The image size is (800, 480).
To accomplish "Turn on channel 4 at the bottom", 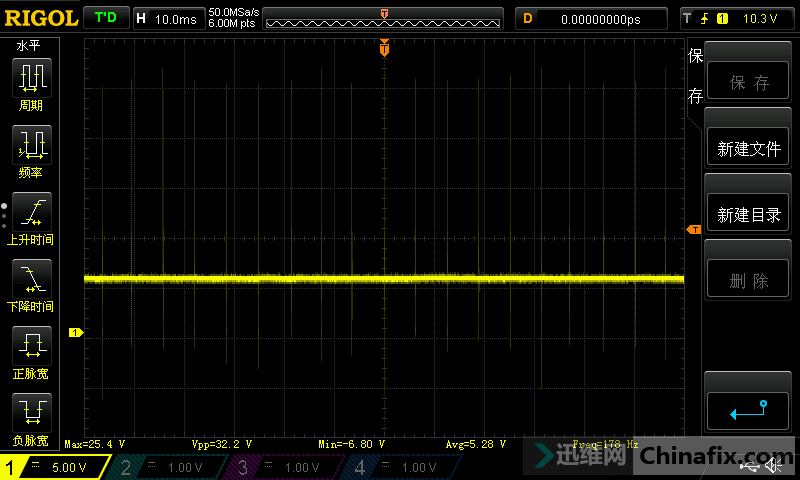I will [x=399, y=467].
